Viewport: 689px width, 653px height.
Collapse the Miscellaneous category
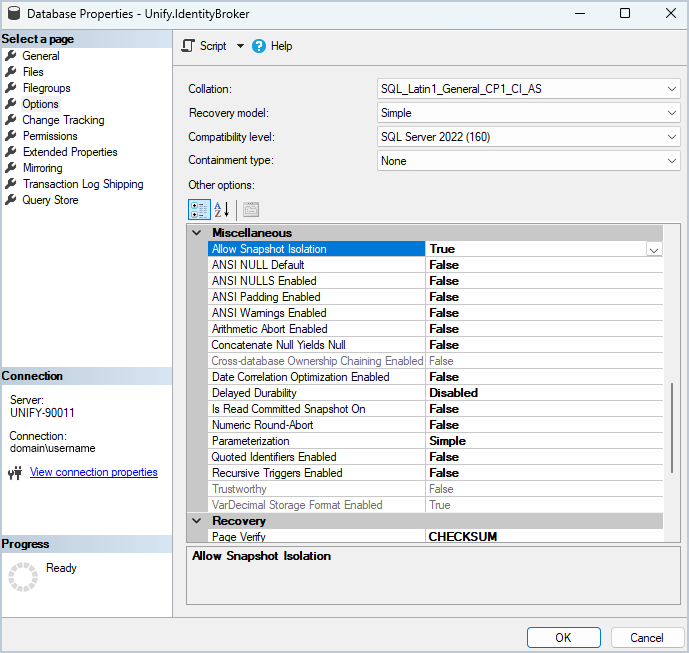click(197, 232)
